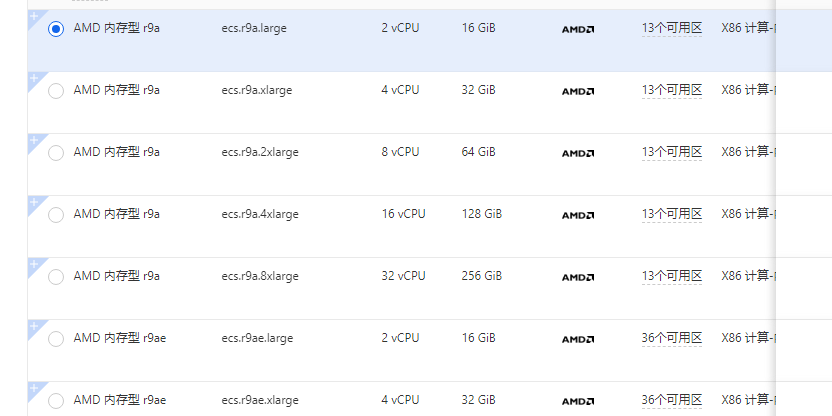Screen dimensions: 832x416
Task: Open 36个可用区 link for ecs.r9ae.large
Action: [672, 338]
